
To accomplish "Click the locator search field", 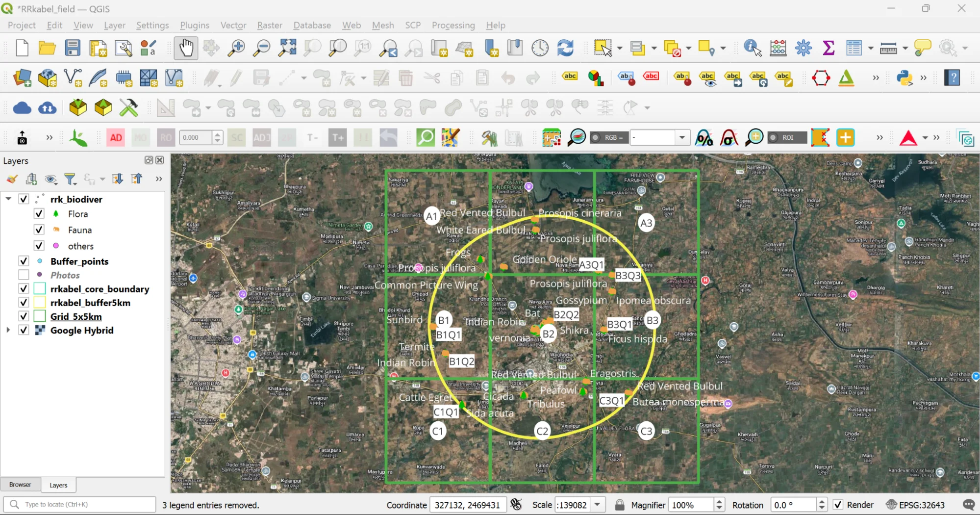I will coord(78,504).
